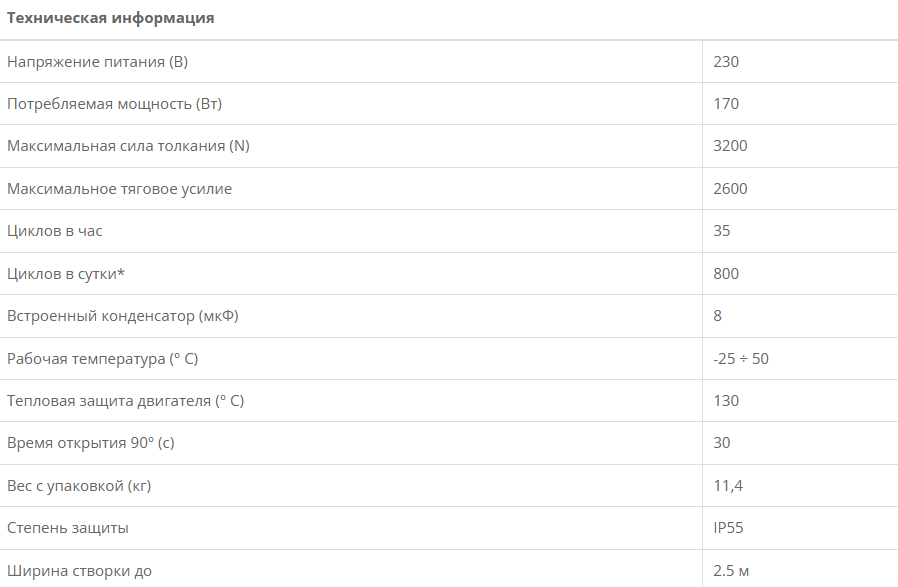Click "Тепловая защита двигателя (° C)" label
Image resolution: width=898 pixels, height=587 pixels.
(125, 401)
